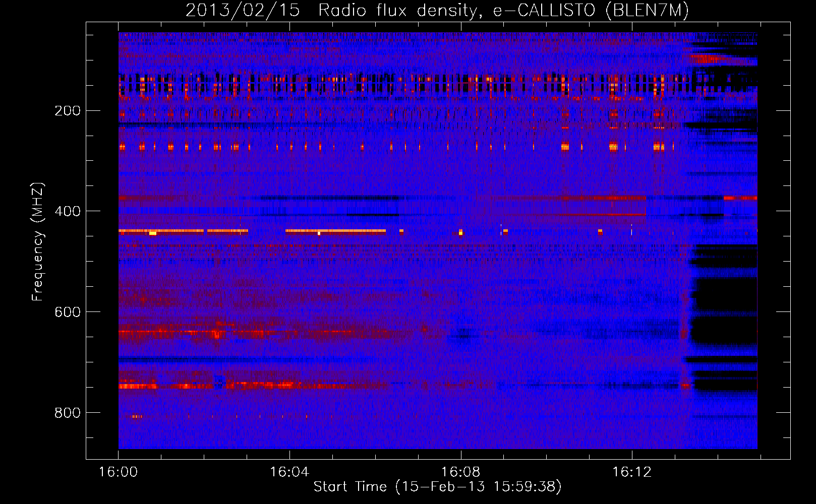
Task: Select the '600' frequency axis label
Action: pos(67,312)
